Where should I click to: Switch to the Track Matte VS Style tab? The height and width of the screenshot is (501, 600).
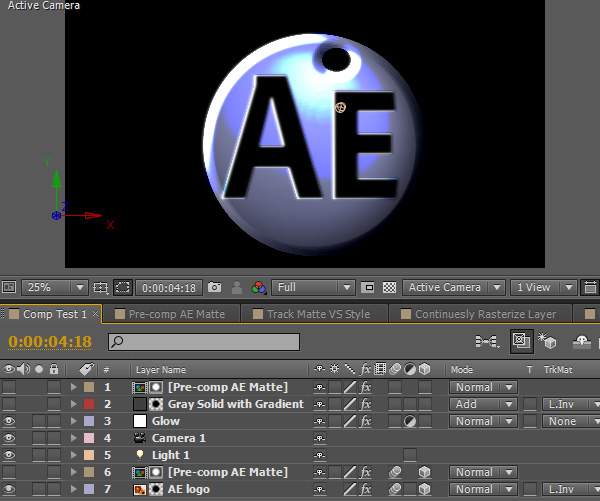[318, 314]
